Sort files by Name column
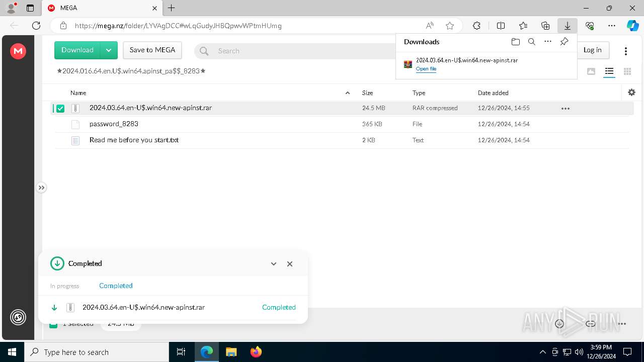This screenshot has width=644, height=362. [78, 93]
